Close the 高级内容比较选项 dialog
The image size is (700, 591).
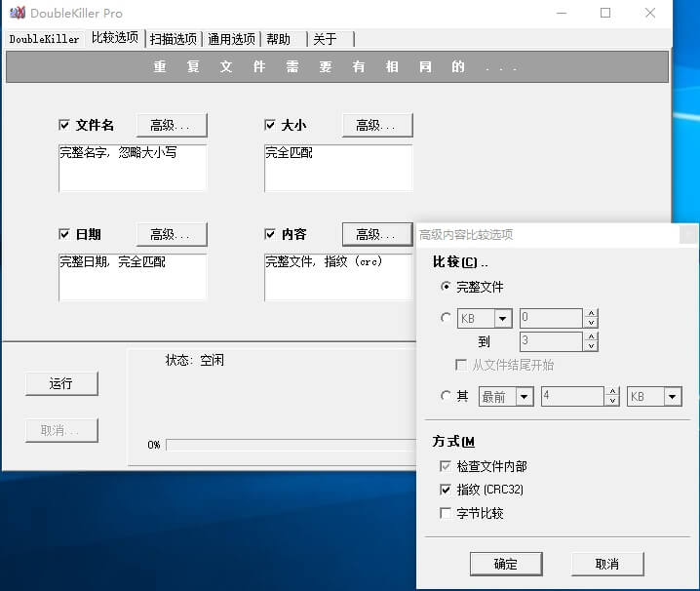(688, 234)
